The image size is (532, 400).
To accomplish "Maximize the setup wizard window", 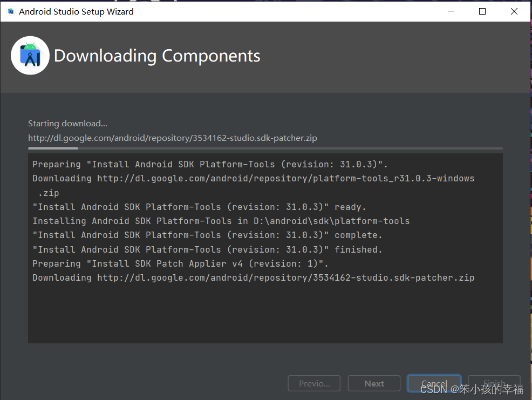I will tap(482, 11).
